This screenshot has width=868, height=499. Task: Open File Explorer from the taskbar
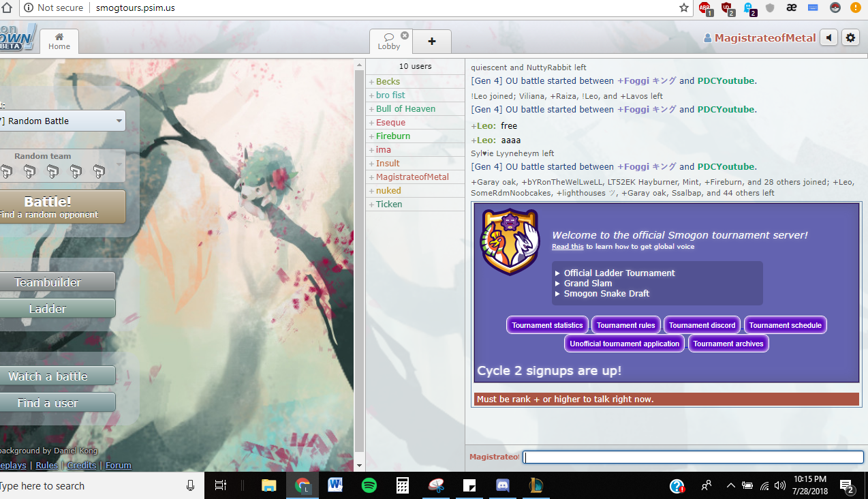point(269,485)
